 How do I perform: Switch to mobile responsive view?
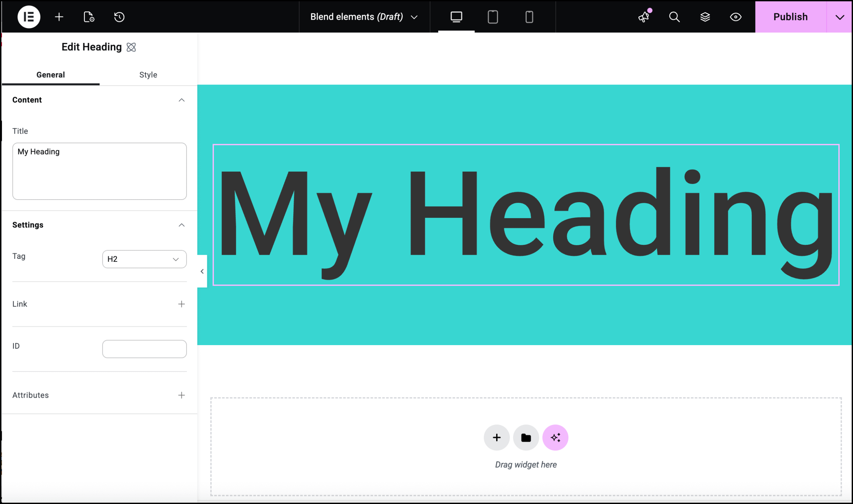coord(529,17)
